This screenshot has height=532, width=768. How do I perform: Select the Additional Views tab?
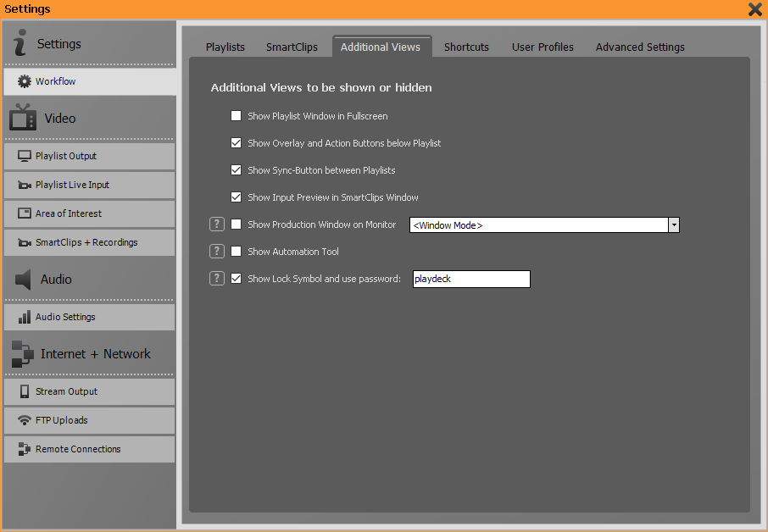381,47
